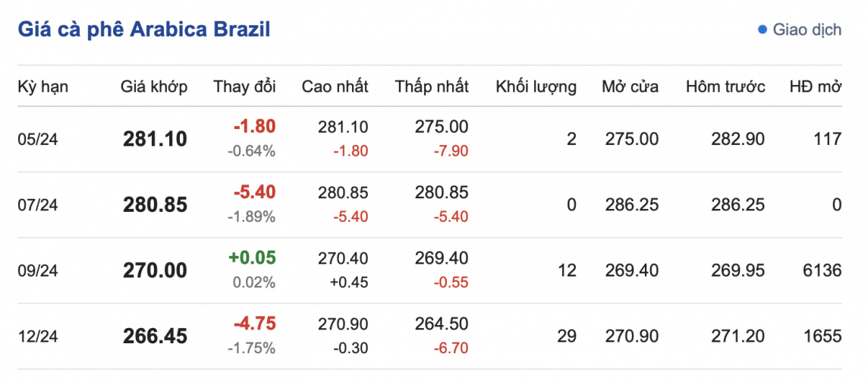Click the Giá khớp column header
This screenshot has height=382, width=868.
(x=154, y=87)
